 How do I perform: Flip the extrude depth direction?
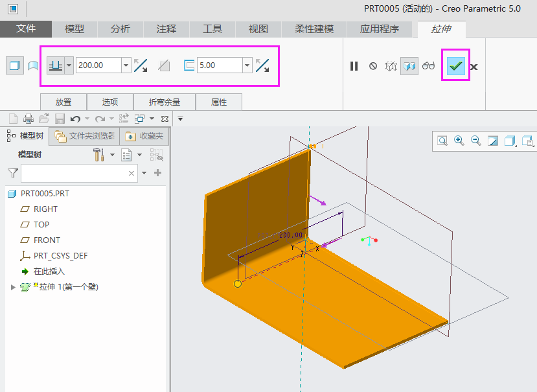pyautogui.click(x=141, y=65)
